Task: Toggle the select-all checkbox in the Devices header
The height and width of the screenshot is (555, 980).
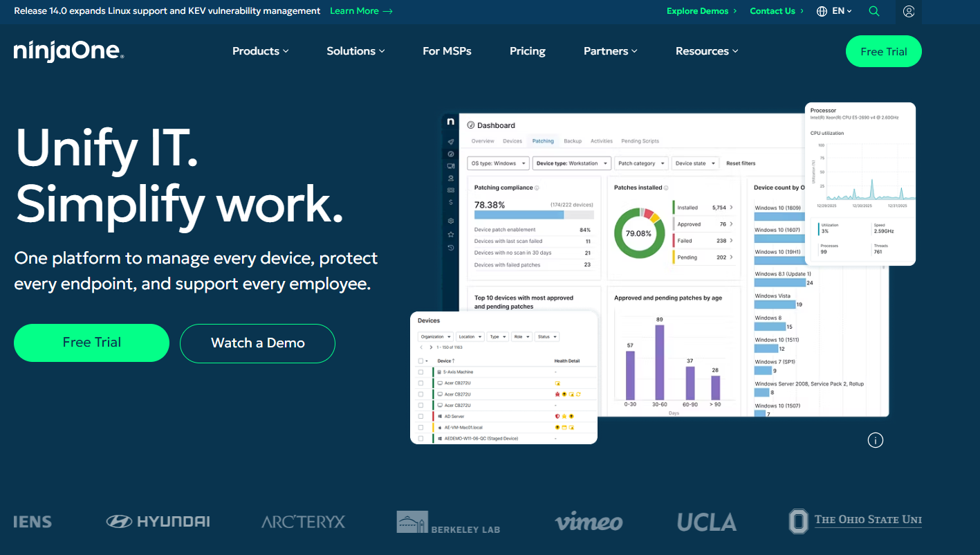Action: [x=420, y=361]
